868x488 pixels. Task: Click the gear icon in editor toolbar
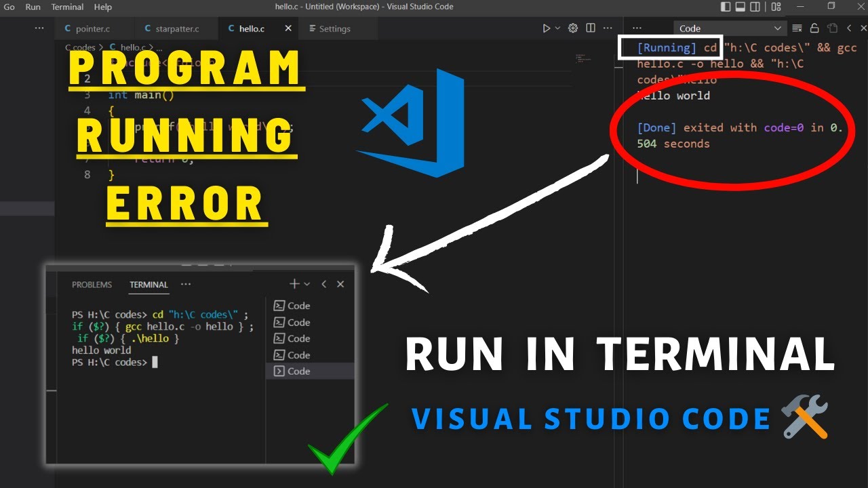click(573, 28)
